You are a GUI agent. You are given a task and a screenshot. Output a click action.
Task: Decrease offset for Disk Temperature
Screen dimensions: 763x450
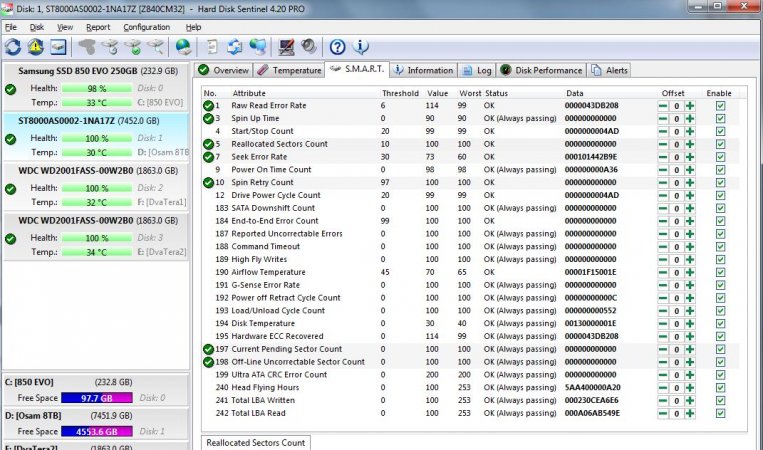[x=663, y=324]
